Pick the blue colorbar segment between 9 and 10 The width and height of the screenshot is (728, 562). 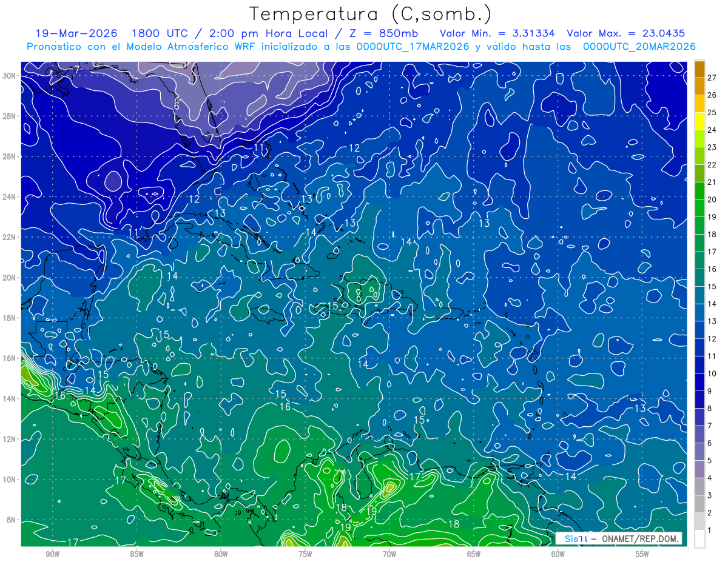point(699,383)
